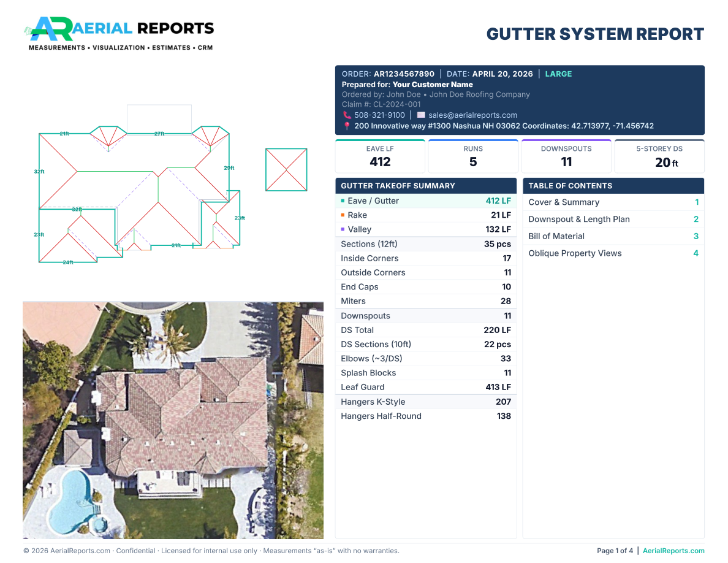Open Cover & Summary contents entry

(613, 202)
